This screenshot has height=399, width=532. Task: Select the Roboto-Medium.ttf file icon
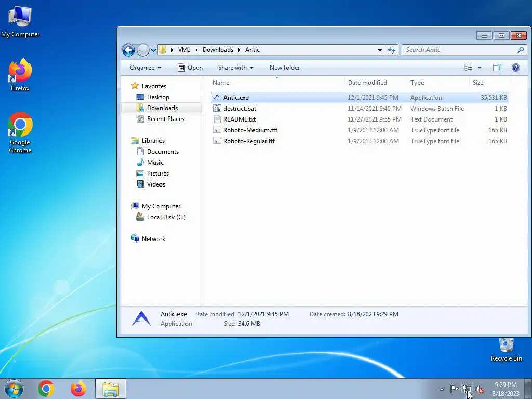pos(217,130)
